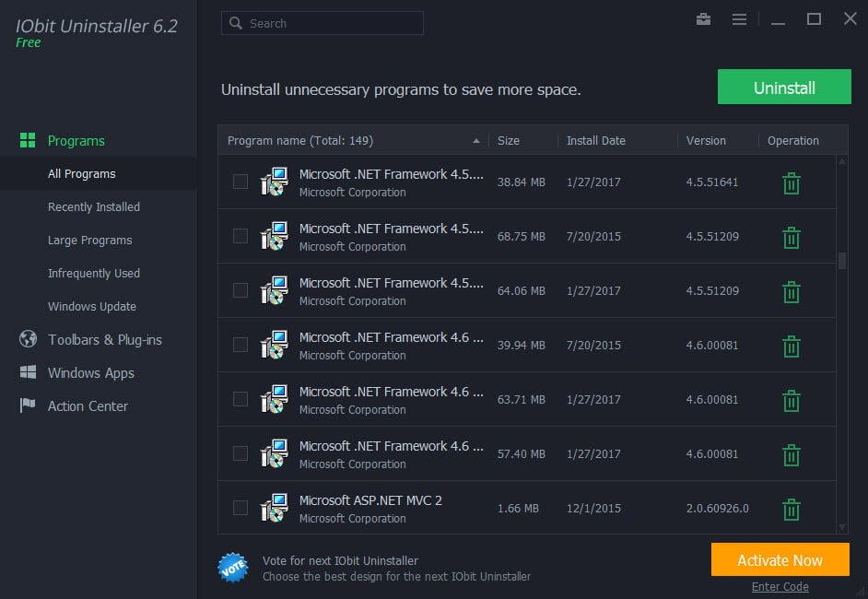The height and width of the screenshot is (599, 868).
Task: Click trash icon for 64.06 MB .NET Framework
Action: pyautogui.click(x=791, y=292)
